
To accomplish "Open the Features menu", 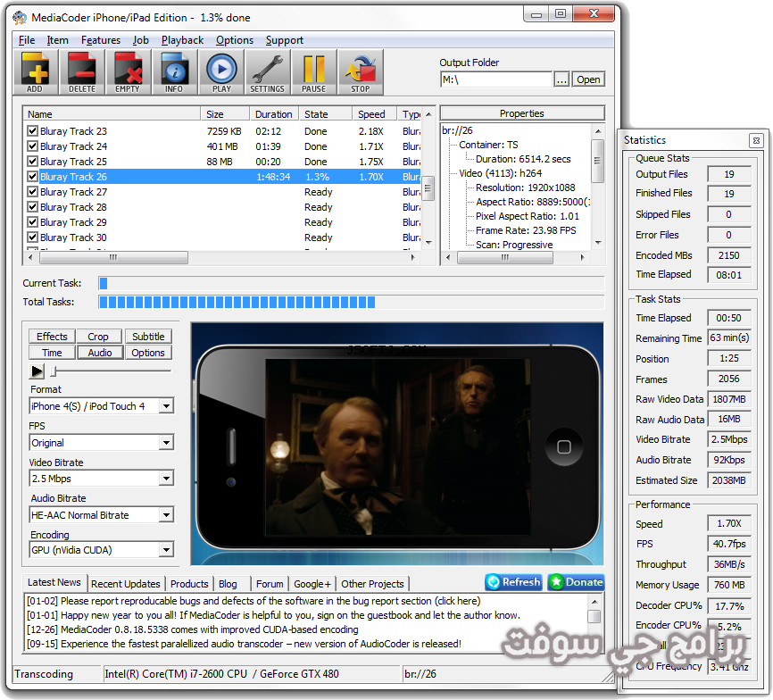I will tap(101, 40).
